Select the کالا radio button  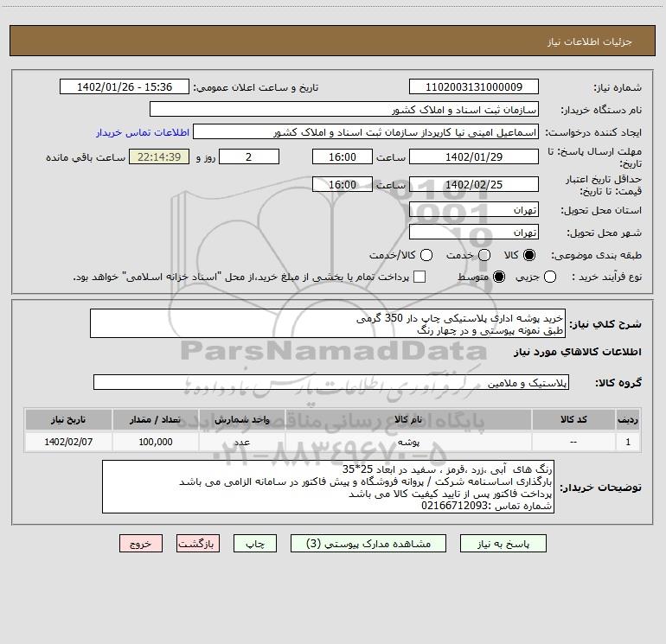[529, 255]
